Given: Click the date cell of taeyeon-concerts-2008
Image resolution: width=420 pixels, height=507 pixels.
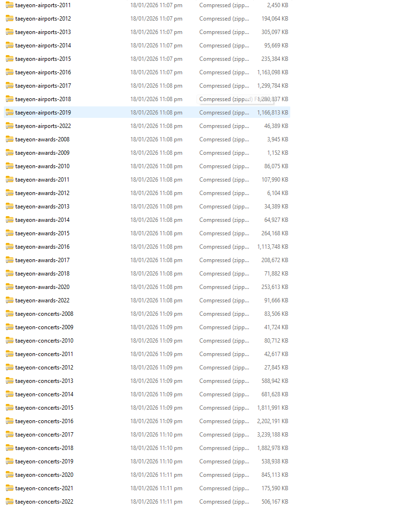Looking at the screenshot, I should pos(157,314).
